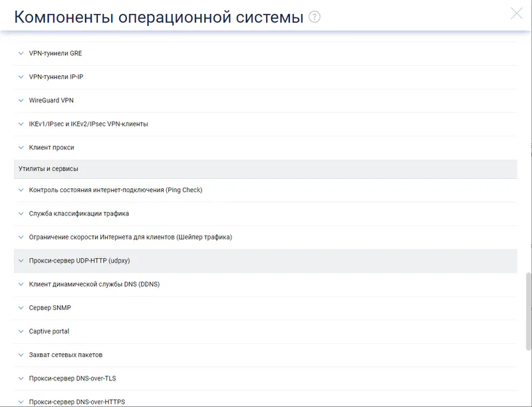Expand WireGuard VPN details chevron
This screenshot has width=532, height=407.
click(21, 100)
